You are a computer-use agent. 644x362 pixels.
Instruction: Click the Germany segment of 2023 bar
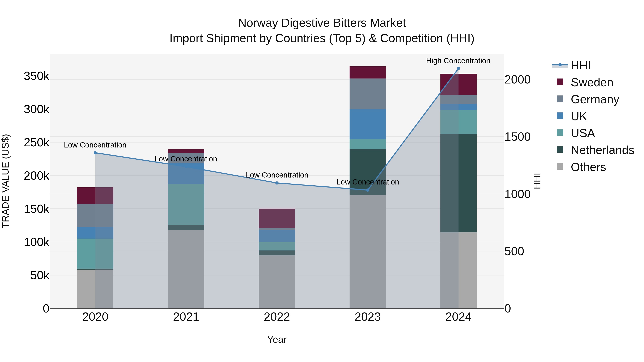367,94
